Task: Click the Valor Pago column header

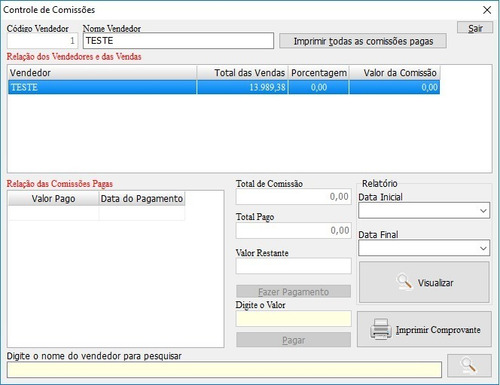Action: click(x=53, y=199)
